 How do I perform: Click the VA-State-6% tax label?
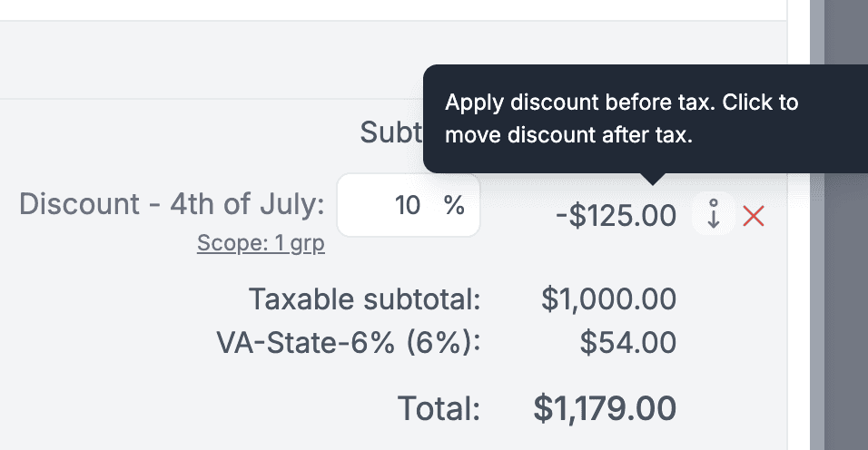(348, 342)
